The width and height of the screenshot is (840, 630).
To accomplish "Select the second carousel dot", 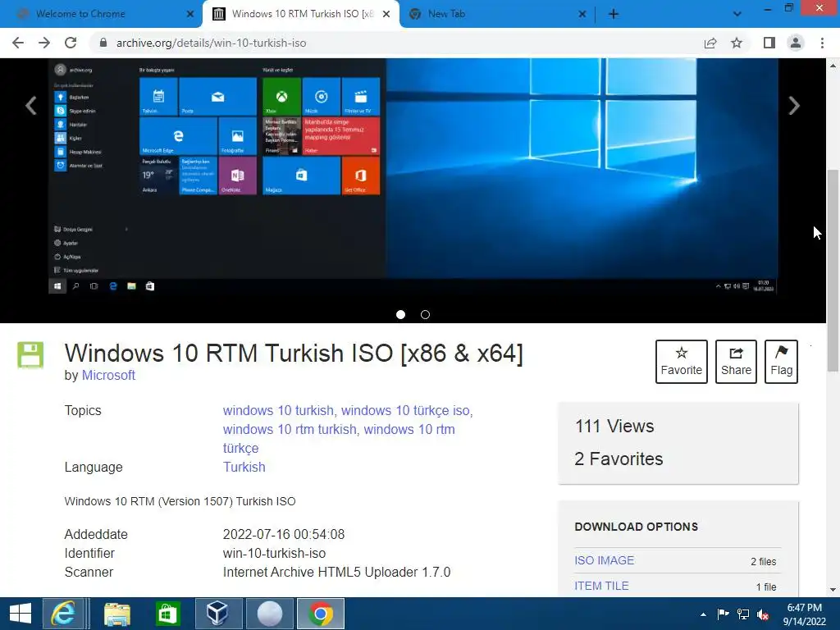I will 426,314.
